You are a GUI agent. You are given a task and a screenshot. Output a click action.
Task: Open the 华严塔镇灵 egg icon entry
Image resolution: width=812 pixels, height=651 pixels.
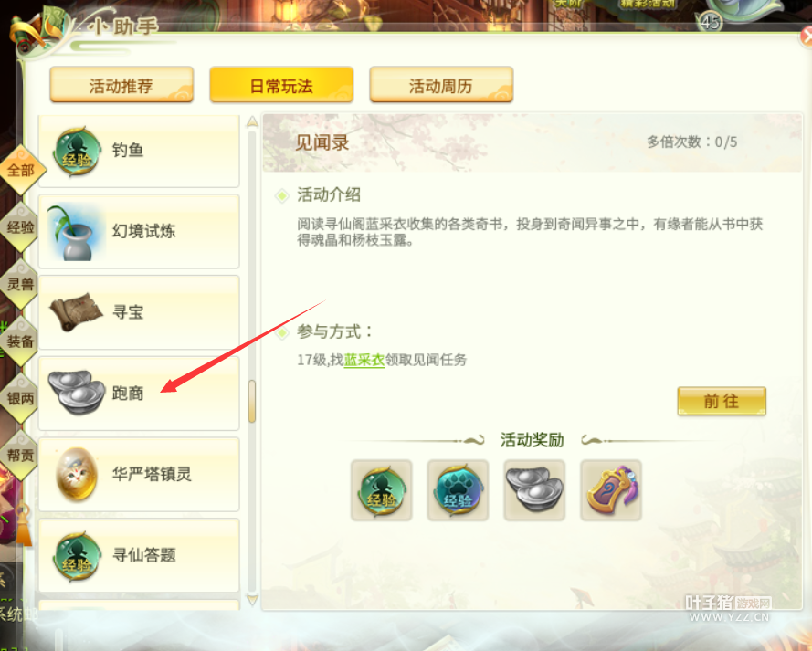pos(77,474)
